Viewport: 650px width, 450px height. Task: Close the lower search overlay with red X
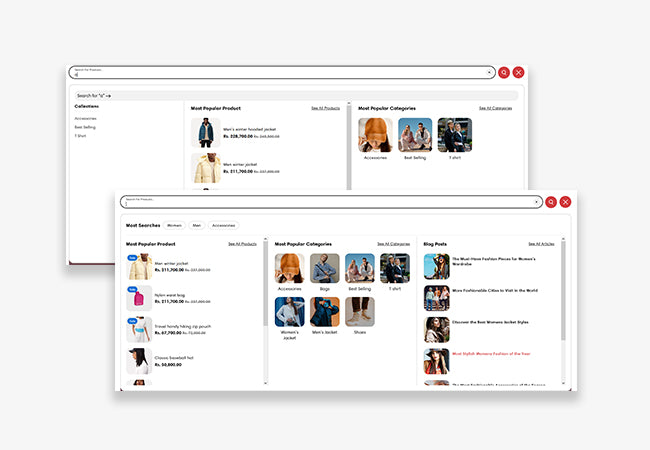click(566, 202)
